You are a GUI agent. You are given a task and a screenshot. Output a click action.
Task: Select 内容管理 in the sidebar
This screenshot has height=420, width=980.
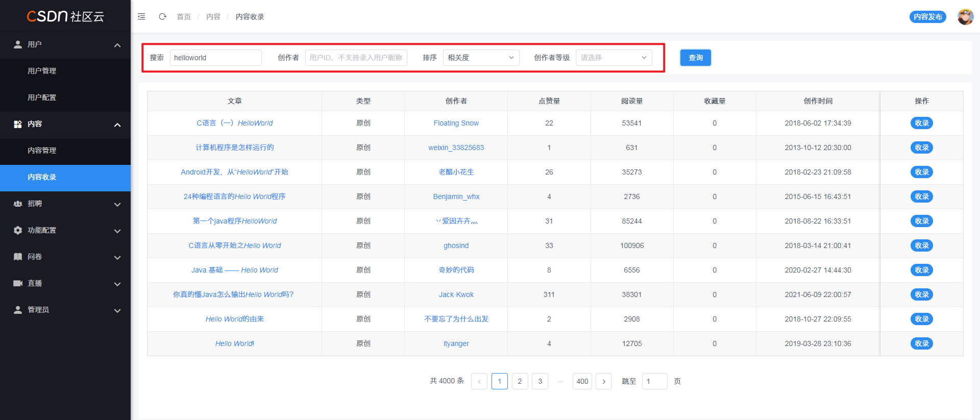pos(42,151)
